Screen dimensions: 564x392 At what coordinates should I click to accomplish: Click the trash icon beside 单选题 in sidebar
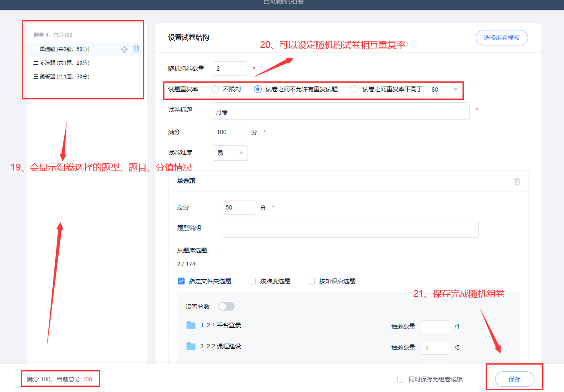pos(136,48)
